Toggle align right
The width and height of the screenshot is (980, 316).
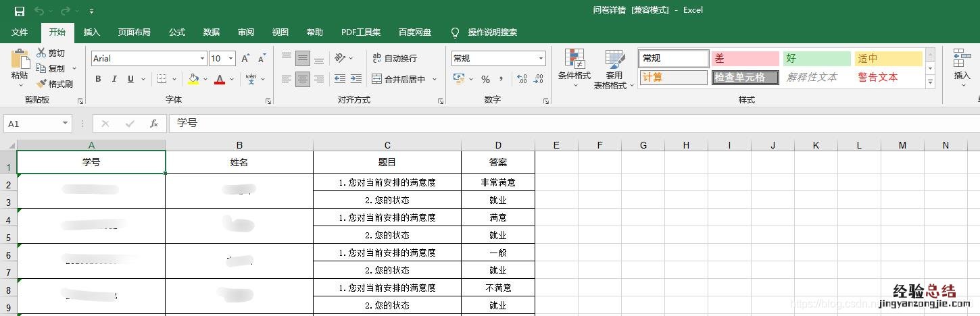coord(319,79)
